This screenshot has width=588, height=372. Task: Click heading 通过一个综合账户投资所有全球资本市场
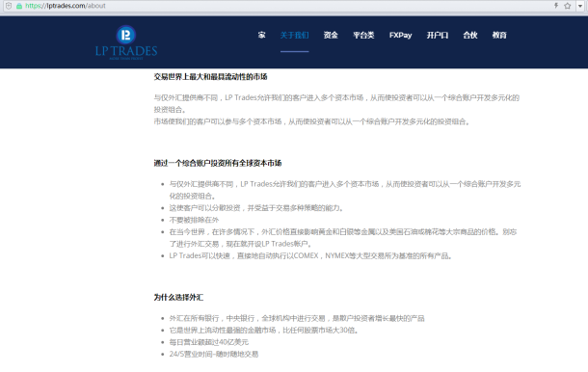(x=218, y=163)
